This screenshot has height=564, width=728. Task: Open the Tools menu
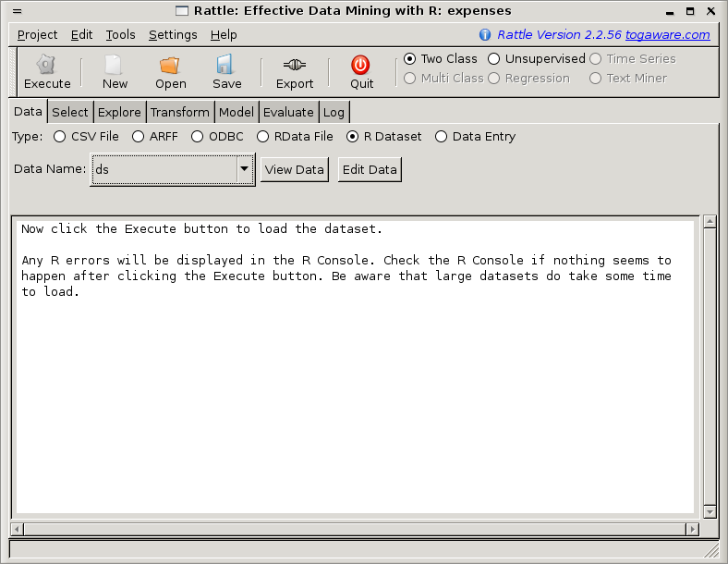tap(120, 35)
